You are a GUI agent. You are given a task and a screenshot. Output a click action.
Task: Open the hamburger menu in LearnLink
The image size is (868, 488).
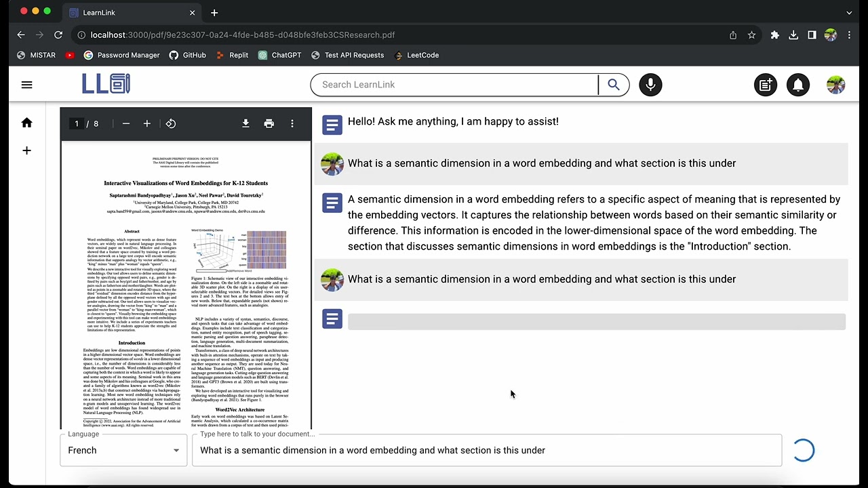[x=26, y=85]
